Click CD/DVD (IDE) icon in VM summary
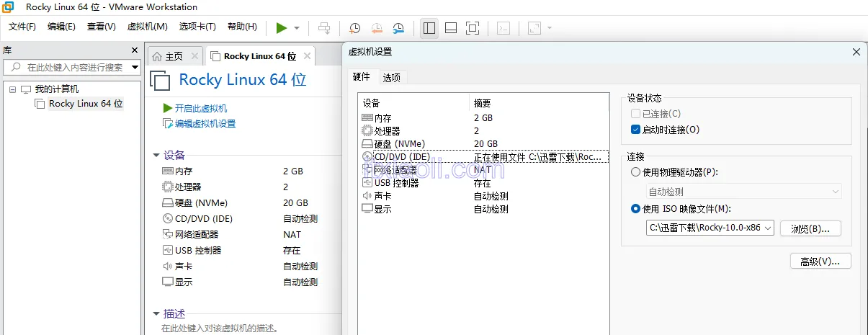This screenshot has width=868, height=335. pyautogui.click(x=168, y=219)
